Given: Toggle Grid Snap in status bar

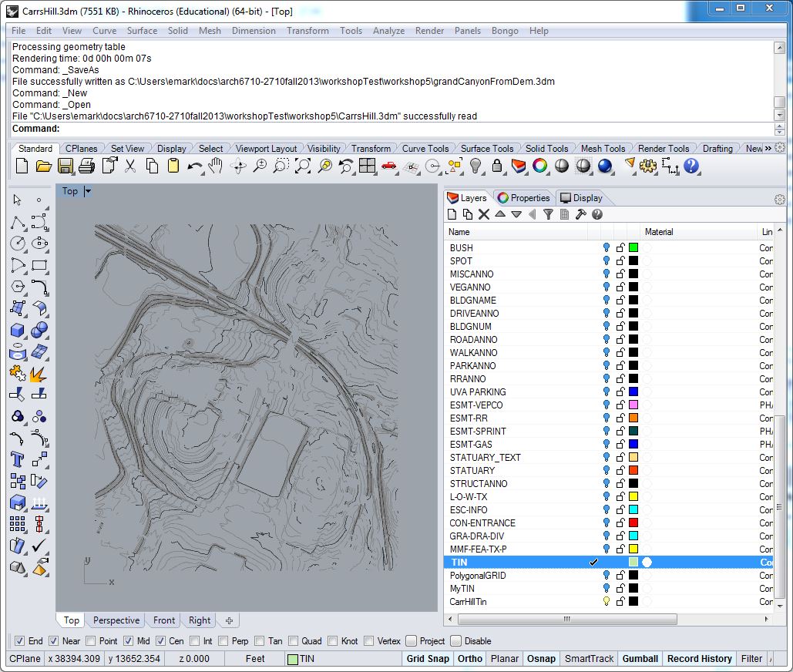Looking at the screenshot, I should click(x=428, y=659).
